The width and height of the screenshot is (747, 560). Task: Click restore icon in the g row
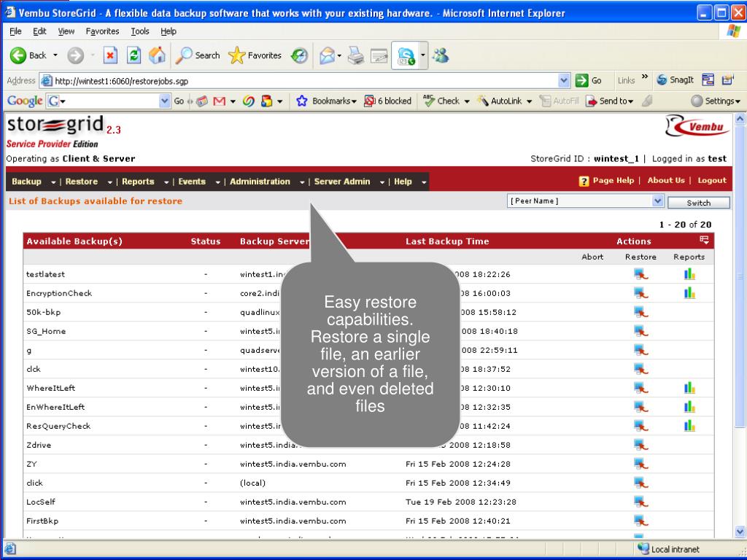tap(640, 350)
